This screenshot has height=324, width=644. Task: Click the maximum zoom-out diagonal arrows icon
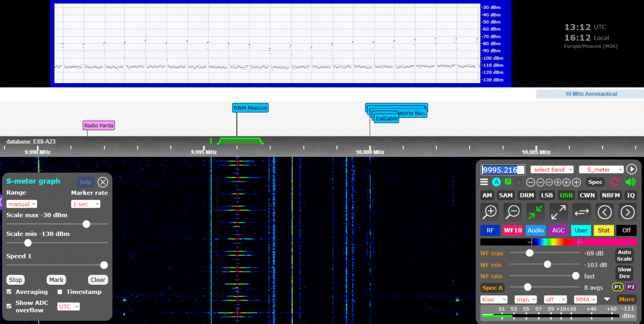[x=559, y=212]
